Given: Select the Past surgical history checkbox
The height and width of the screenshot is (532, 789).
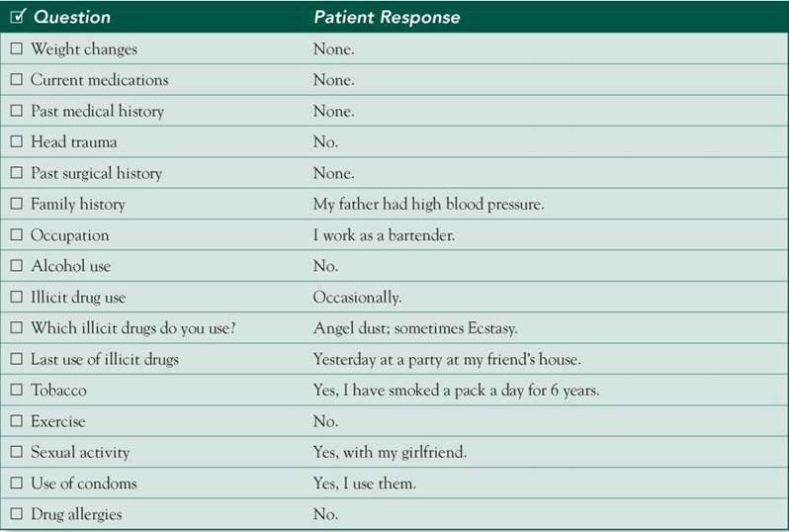Looking at the screenshot, I should [16, 173].
